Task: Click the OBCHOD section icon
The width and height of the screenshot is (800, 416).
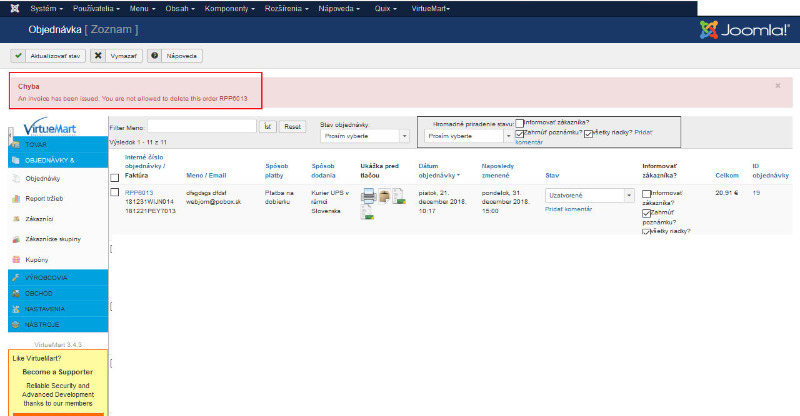Action: (x=16, y=293)
